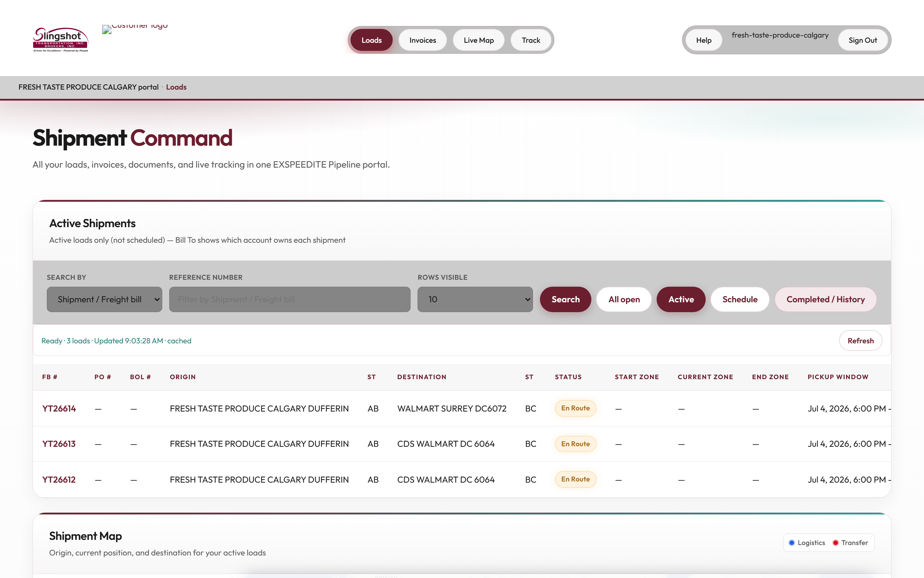Go to the Track tab
Screen dimensions: 924x578
[x=531, y=40]
